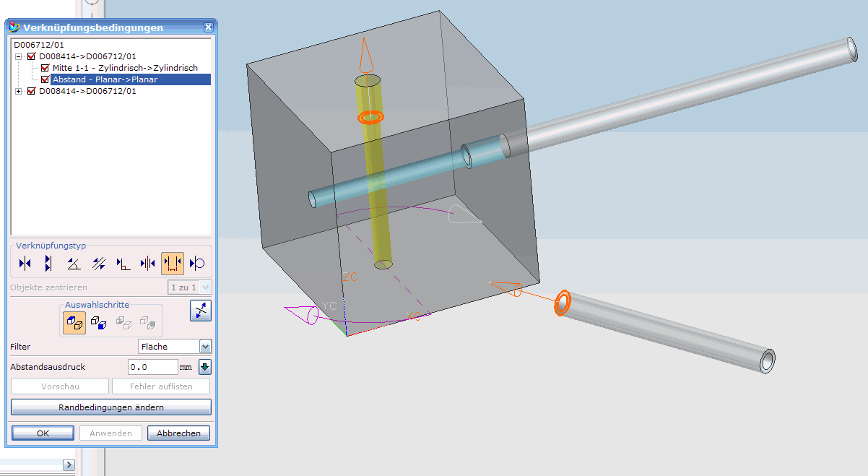This screenshot has width=868, height=476.
Task: Open the expression options arrow beside mm
Action: (205, 367)
